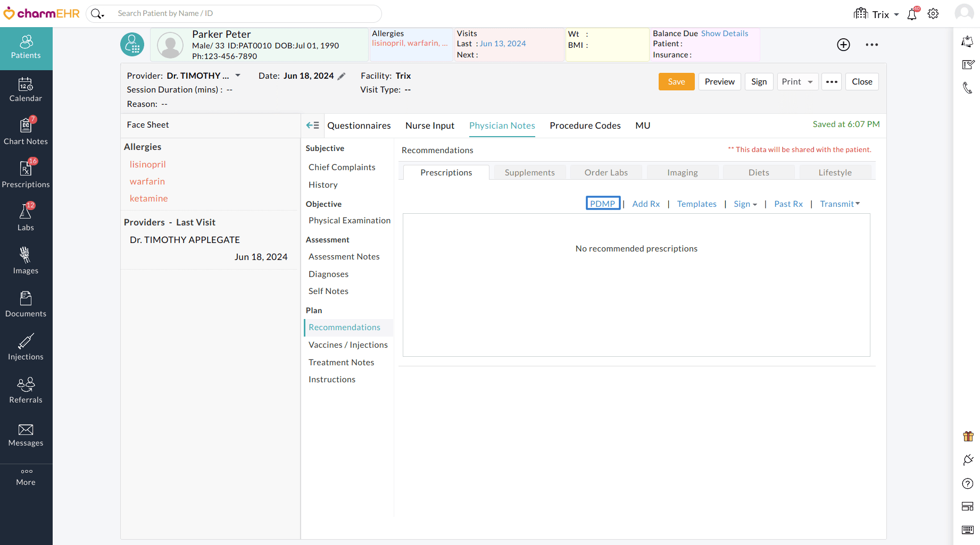Click the notifications bell icon
980x545 pixels.
pos(912,14)
